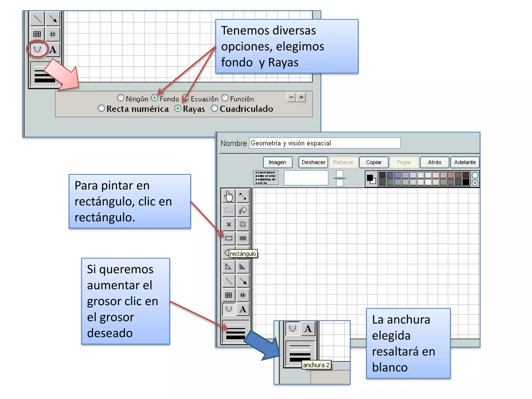Click the Imagen button

tap(278, 162)
